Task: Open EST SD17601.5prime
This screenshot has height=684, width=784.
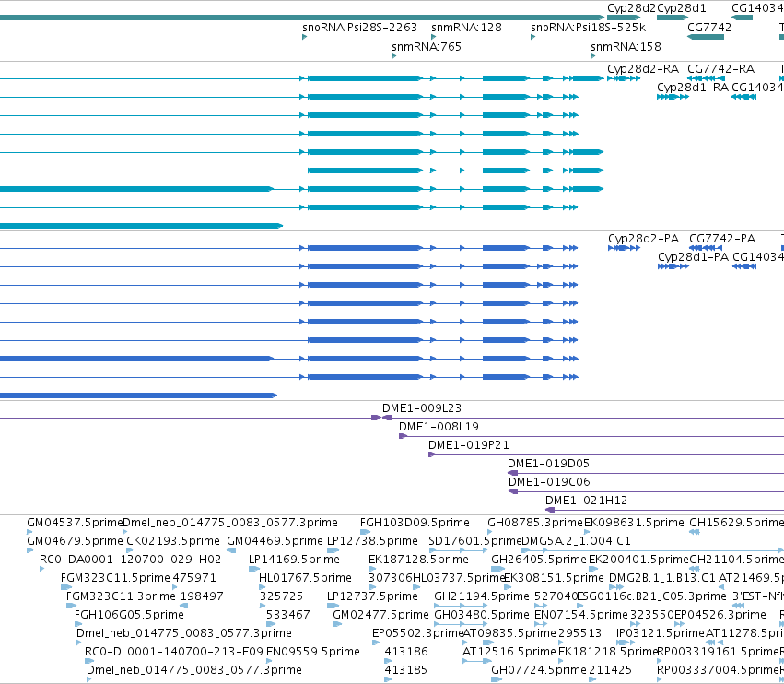Action: pos(475,541)
